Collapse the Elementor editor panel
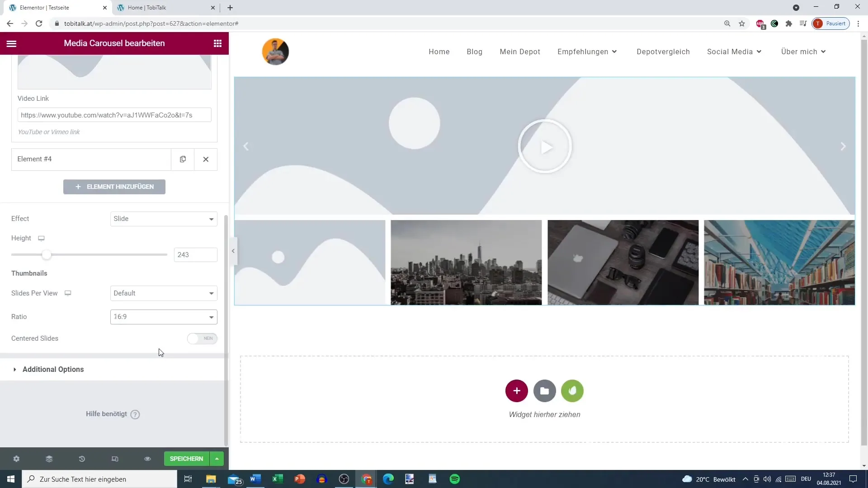Viewport: 868px width, 488px height. [233, 251]
